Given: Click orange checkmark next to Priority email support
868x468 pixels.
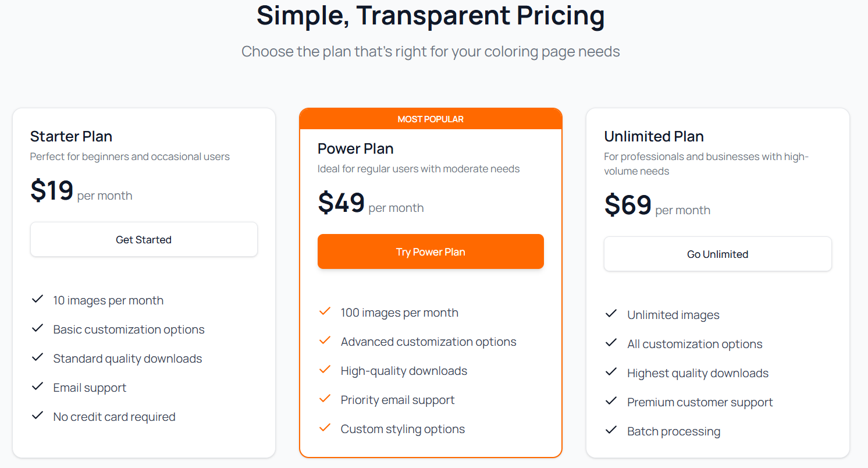Looking at the screenshot, I should pyautogui.click(x=325, y=399).
